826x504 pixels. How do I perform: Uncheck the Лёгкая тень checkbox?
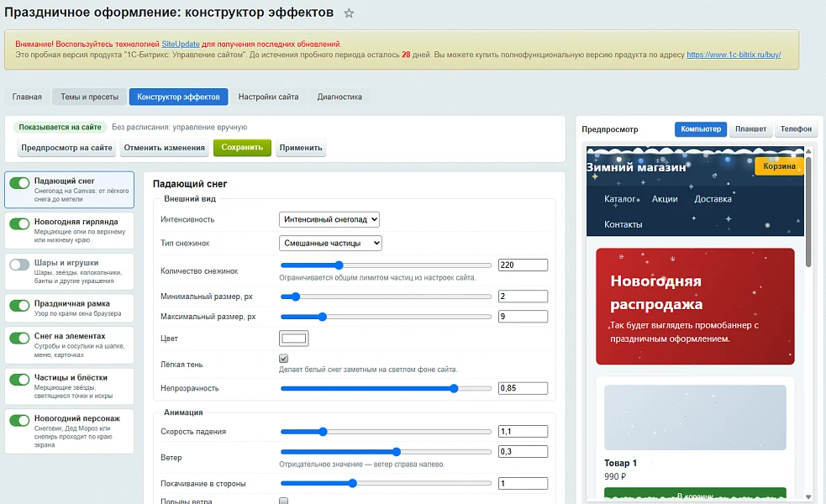click(x=283, y=359)
